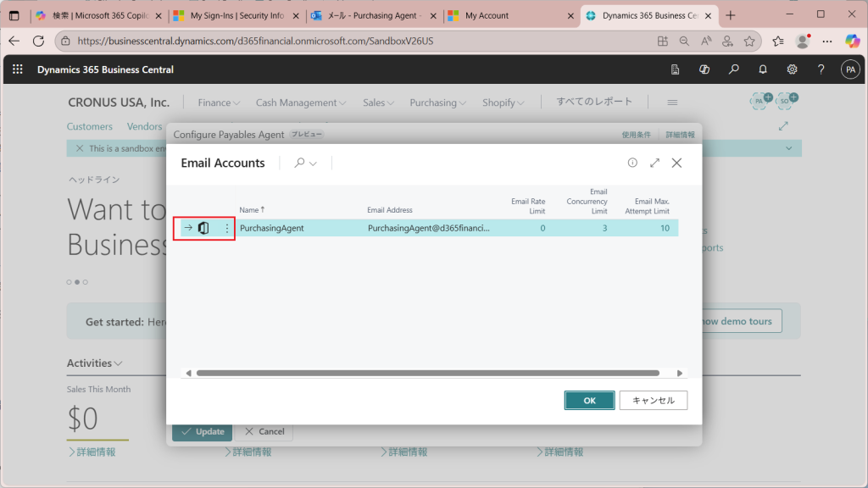Expand the Activities section dropdown
868x488 pixels.
pyautogui.click(x=95, y=363)
